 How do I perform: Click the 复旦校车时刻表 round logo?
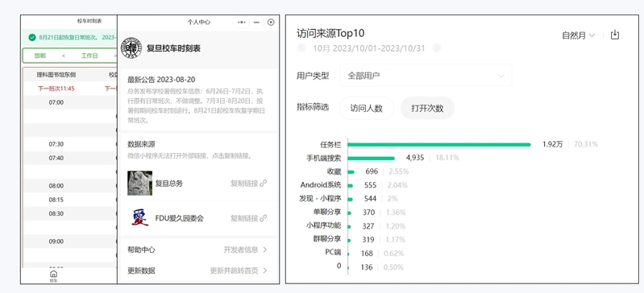tap(131, 48)
